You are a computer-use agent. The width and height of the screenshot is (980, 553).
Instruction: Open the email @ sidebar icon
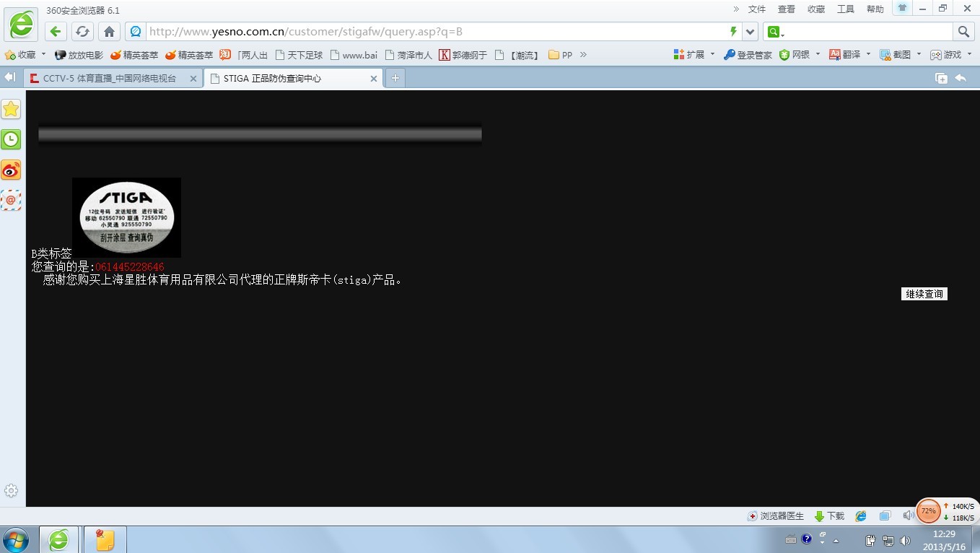[11, 200]
